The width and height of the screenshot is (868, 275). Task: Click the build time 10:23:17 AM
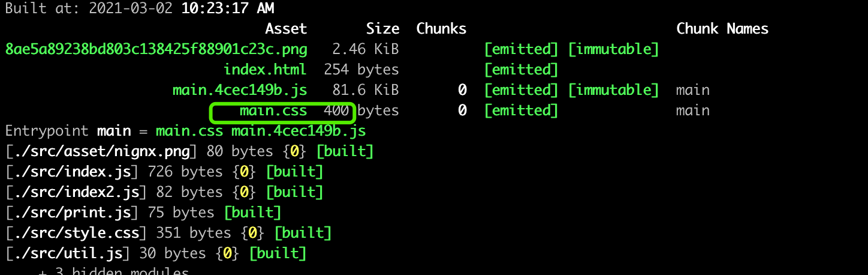(x=228, y=8)
